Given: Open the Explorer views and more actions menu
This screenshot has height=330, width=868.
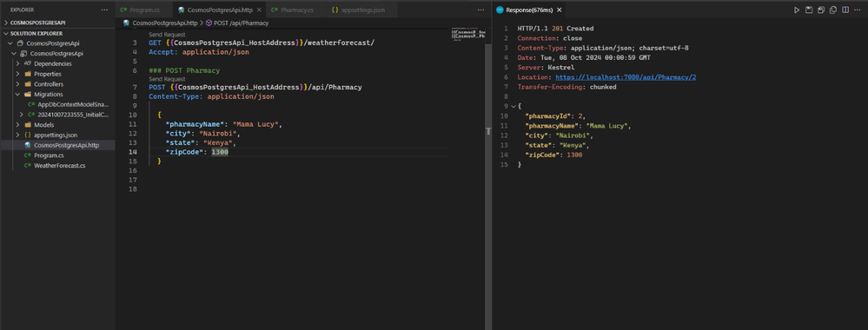Looking at the screenshot, I should click(x=104, y=10).
